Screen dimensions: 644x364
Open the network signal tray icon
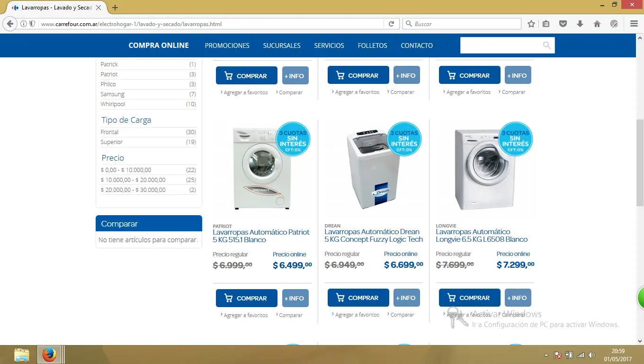click(581, 355)
